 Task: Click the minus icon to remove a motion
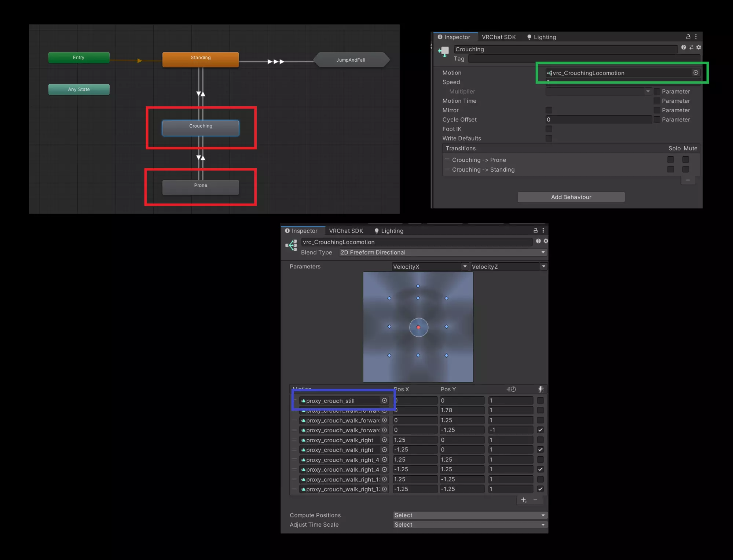coord(535,500)
